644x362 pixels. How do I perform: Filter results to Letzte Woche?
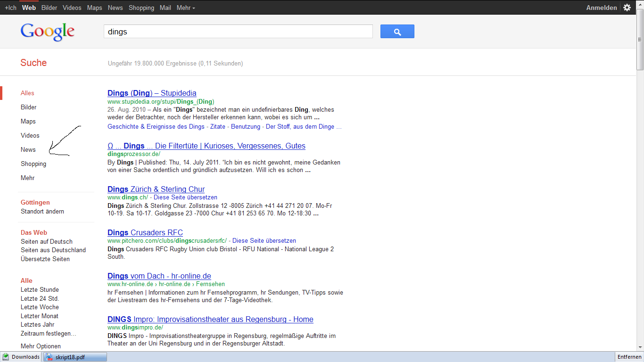(40, 307)
